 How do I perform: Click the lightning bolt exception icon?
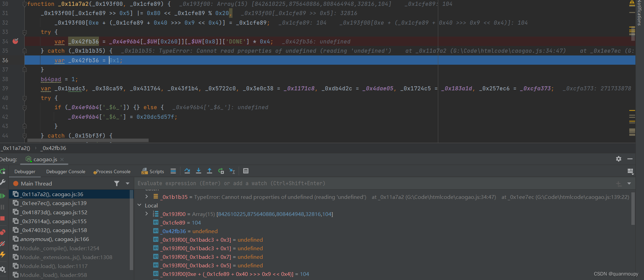[2, 255]
